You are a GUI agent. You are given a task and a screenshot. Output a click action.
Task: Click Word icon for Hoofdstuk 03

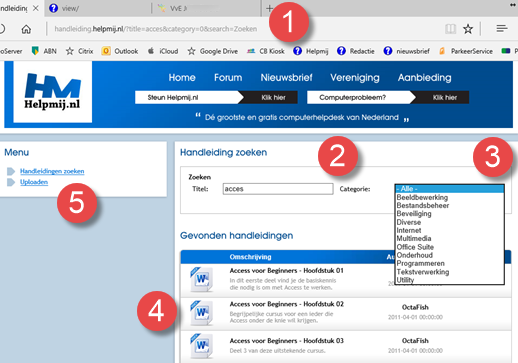201,346
